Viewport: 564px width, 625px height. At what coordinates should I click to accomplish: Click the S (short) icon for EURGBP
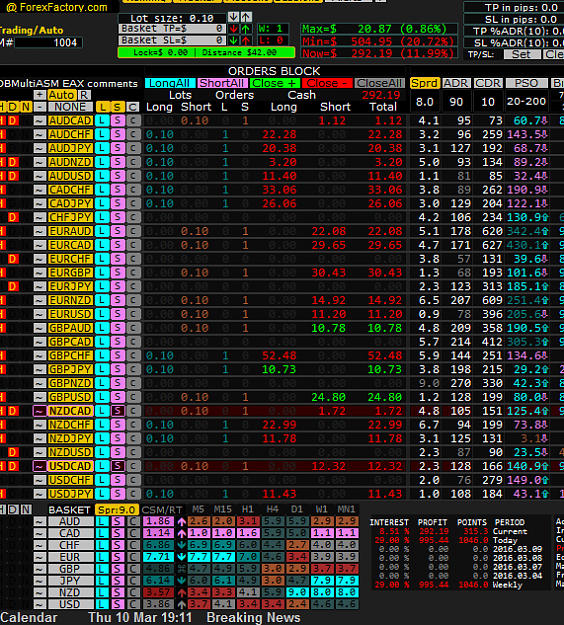(118, 273)
